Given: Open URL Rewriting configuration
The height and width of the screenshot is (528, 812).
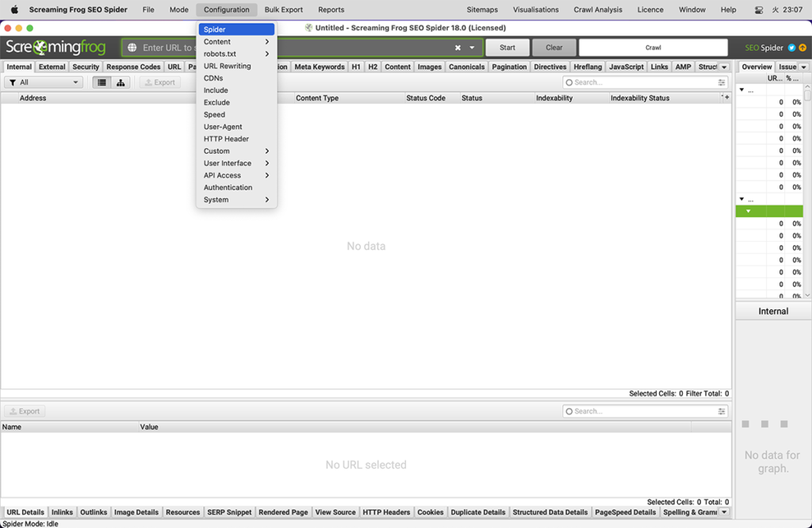Looking at the screenshot, I should 236,66.
